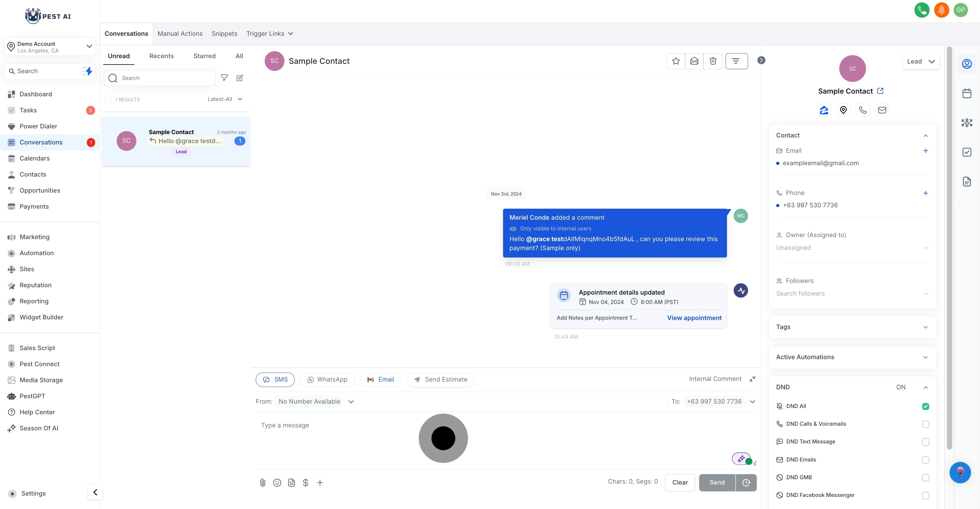Expand the Tags section
Image resolution: width=980 pixels, height=509 pixels.
click(x=852, y=327)
